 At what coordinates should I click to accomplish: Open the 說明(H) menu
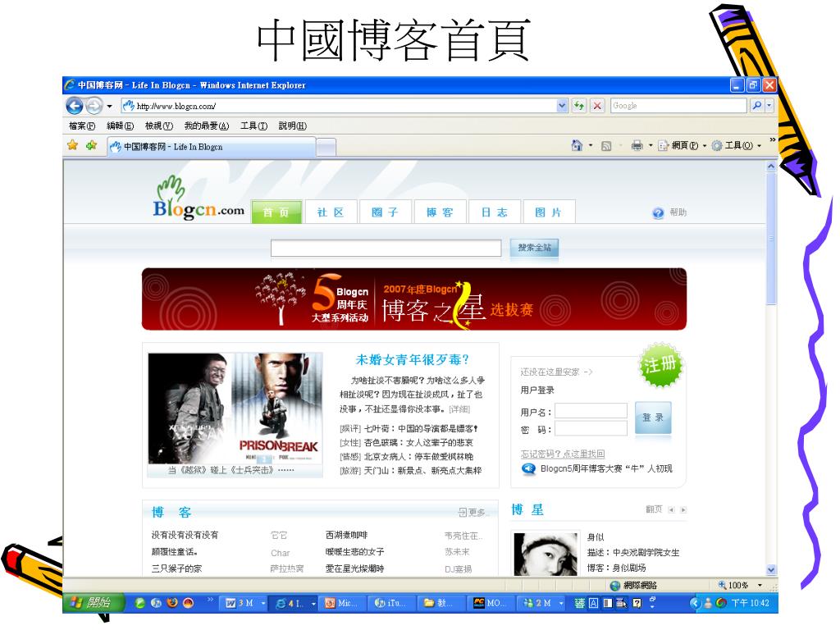click(x=293, y=126)
